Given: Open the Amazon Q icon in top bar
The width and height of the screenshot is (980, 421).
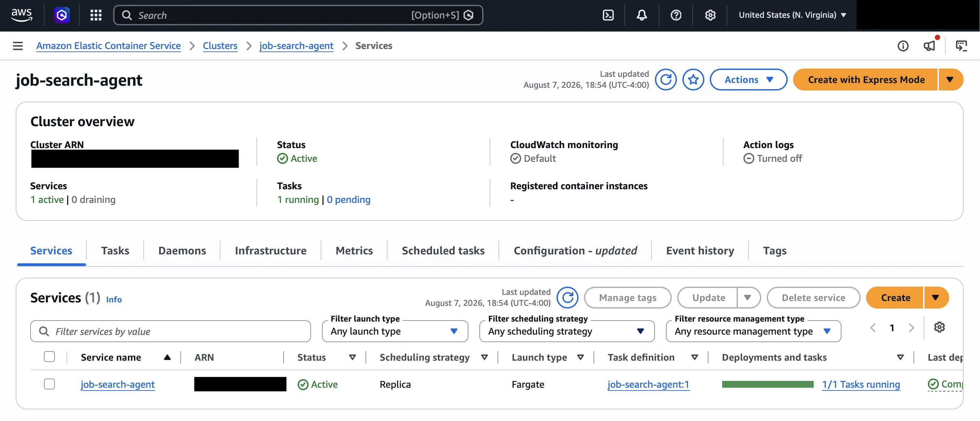Looking at the screenshot, I should click(x=62, y=15).
